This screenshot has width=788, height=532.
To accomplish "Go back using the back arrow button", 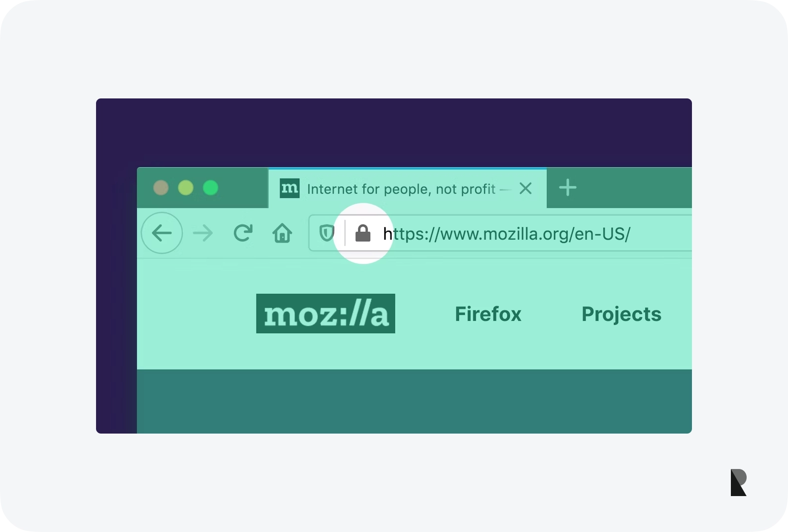I will (x=162, y=233).
